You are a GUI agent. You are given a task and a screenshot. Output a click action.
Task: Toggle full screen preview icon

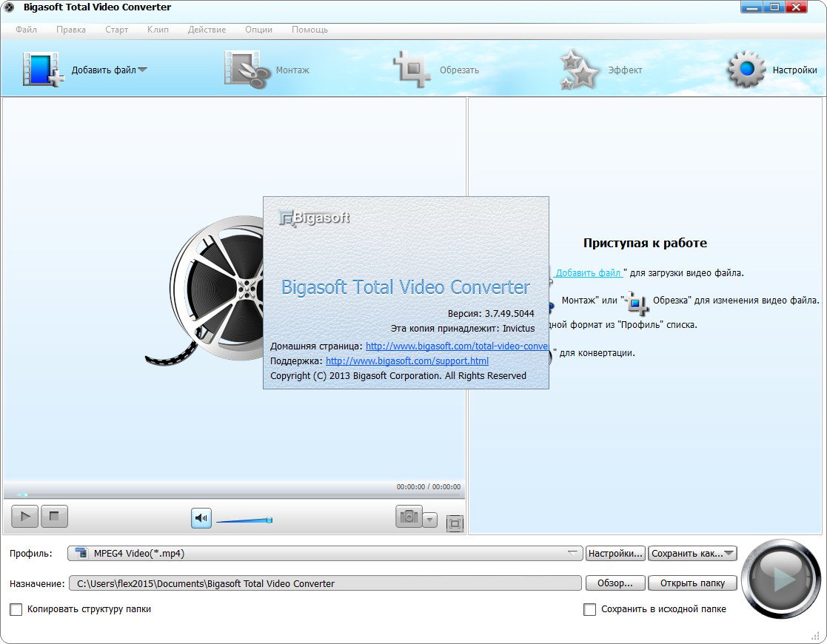tap(455, 523)
